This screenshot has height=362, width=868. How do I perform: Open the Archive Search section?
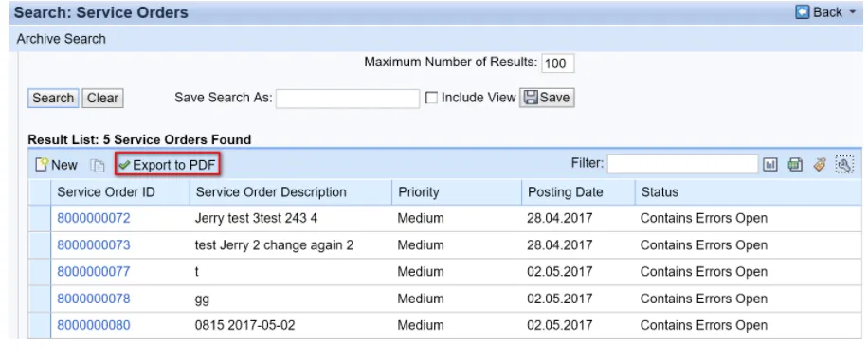pos(61,39)
